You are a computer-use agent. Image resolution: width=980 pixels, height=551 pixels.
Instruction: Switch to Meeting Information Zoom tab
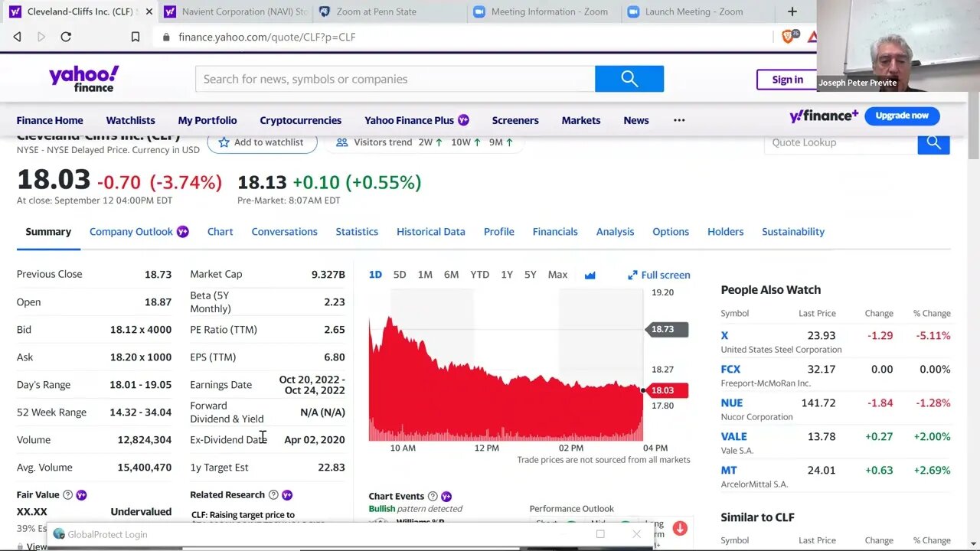[543, 11]
